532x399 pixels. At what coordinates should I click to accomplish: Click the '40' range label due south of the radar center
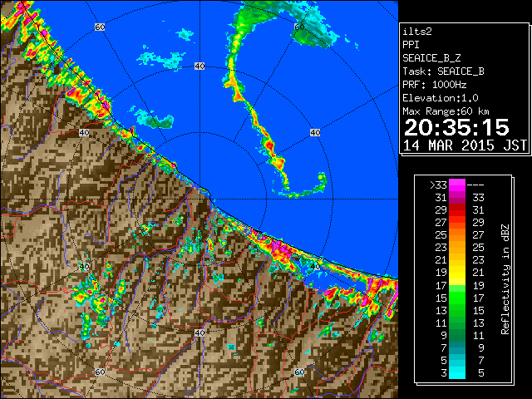click(x=199, y=332)
